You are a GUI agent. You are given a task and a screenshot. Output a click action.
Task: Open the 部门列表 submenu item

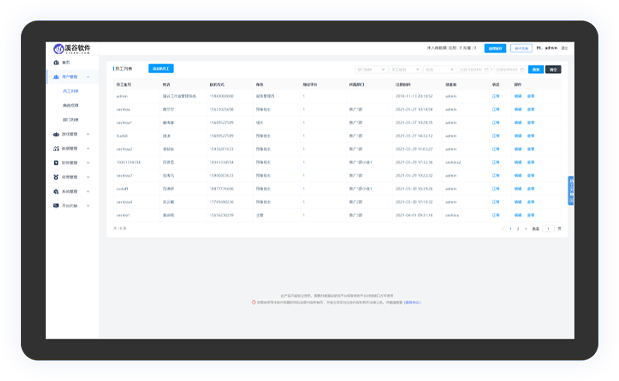point(71,120)
